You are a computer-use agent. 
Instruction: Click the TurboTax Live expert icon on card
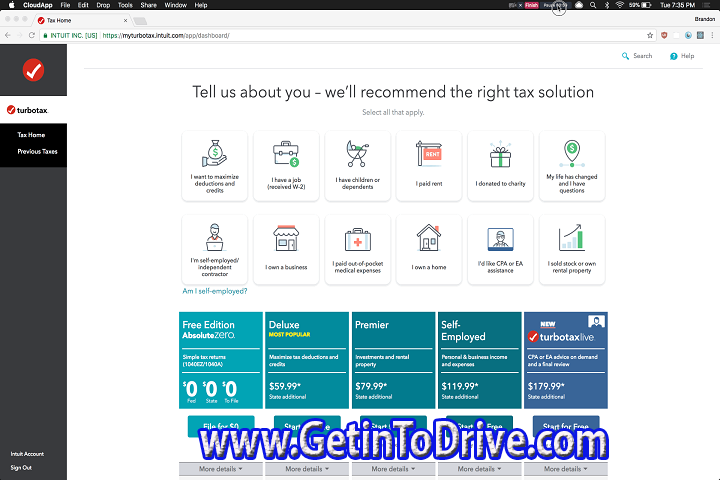(x=596, y=321)
